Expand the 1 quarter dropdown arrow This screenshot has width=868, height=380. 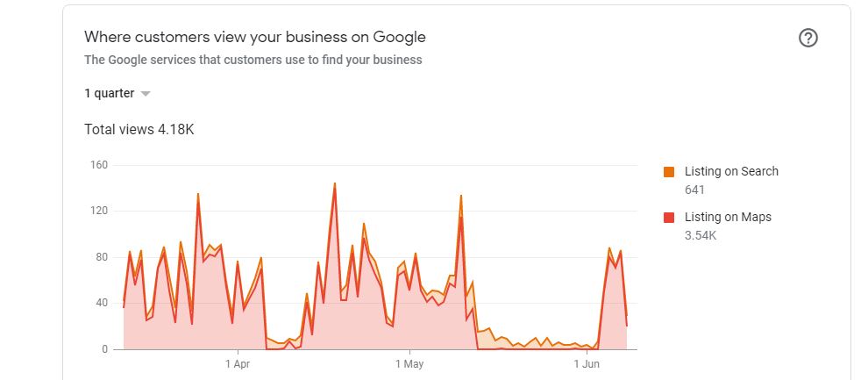[x=146, y=94]
